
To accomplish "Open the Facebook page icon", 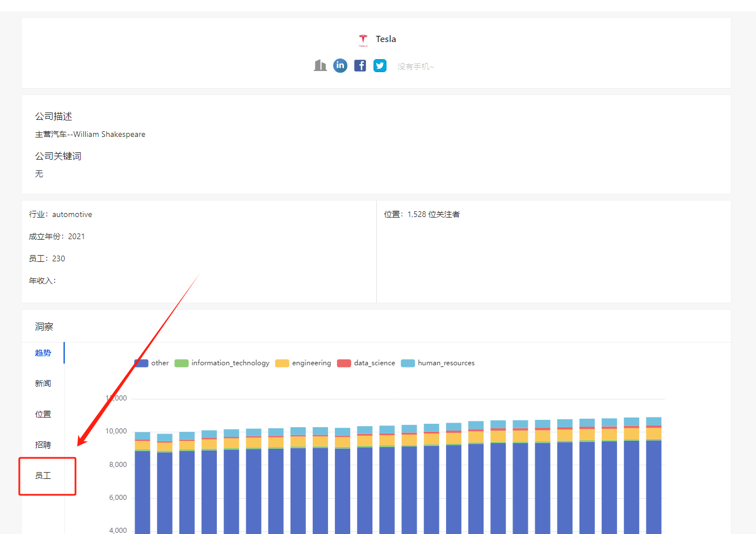I will 360,66.
